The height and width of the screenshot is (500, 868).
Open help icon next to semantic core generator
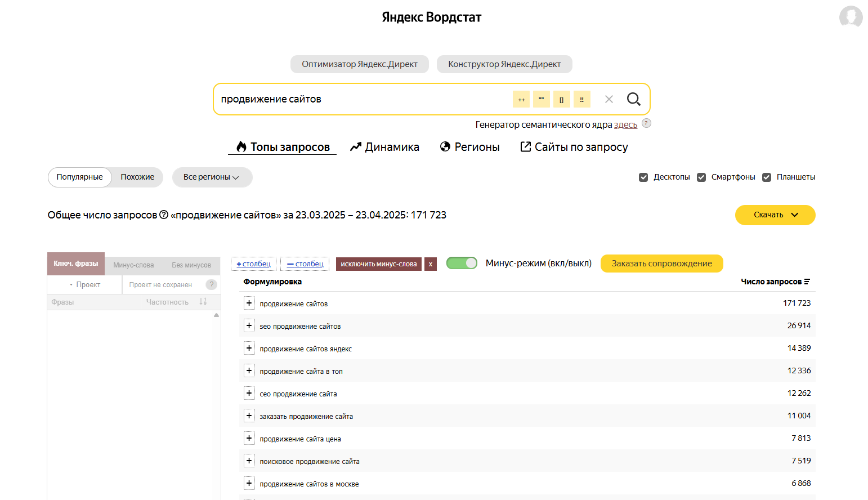(x=647, y=123)
